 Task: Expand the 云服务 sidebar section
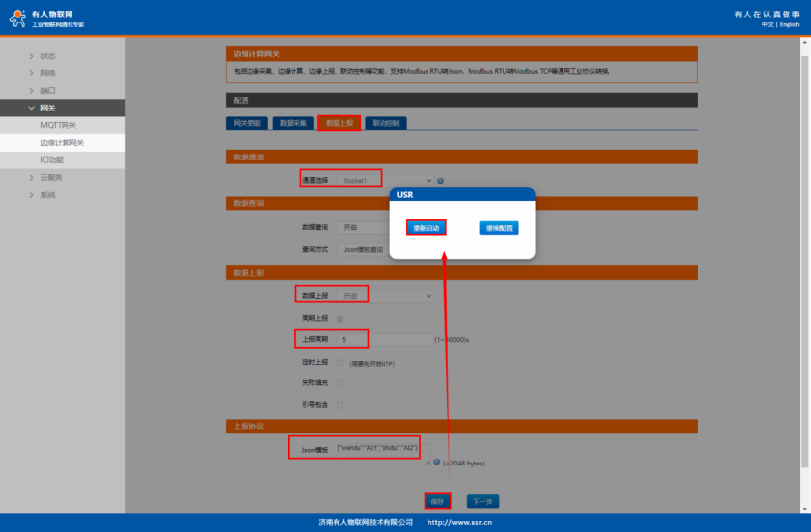(31, 177)
